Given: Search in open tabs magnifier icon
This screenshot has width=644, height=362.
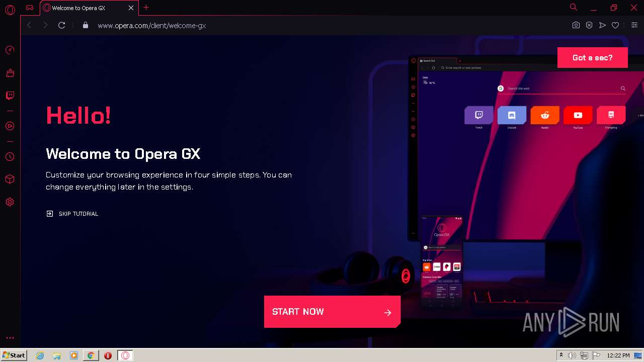Looking at the screenshot, I should pyautogui.click(x=573, y=7).
